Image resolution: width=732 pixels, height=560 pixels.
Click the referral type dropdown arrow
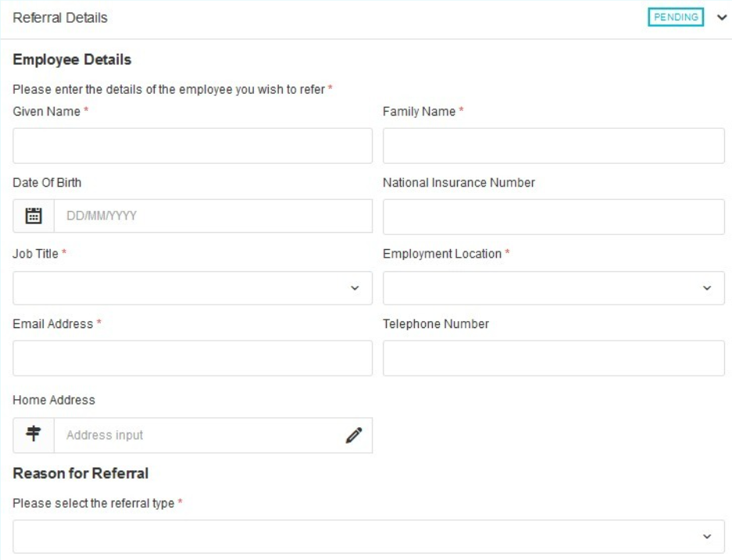(x=707, y=537)
